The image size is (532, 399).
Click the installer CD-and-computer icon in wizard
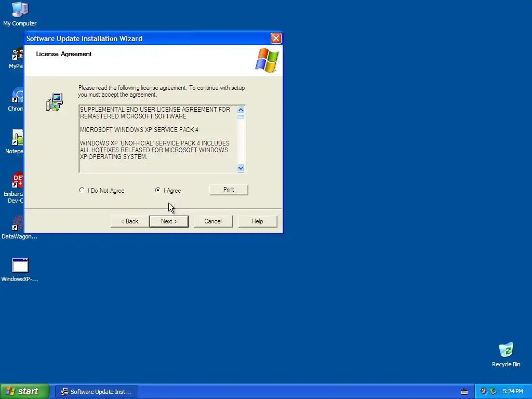pos(54,102)
